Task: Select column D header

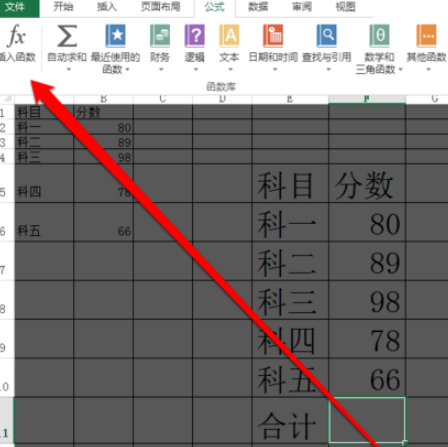Action: click(222, 99)
